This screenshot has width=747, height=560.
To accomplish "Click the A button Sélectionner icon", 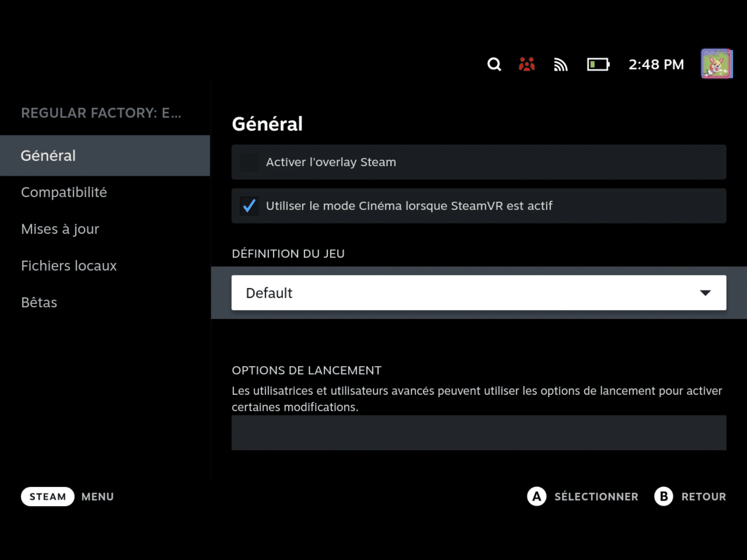I will (x=536, y=497).
